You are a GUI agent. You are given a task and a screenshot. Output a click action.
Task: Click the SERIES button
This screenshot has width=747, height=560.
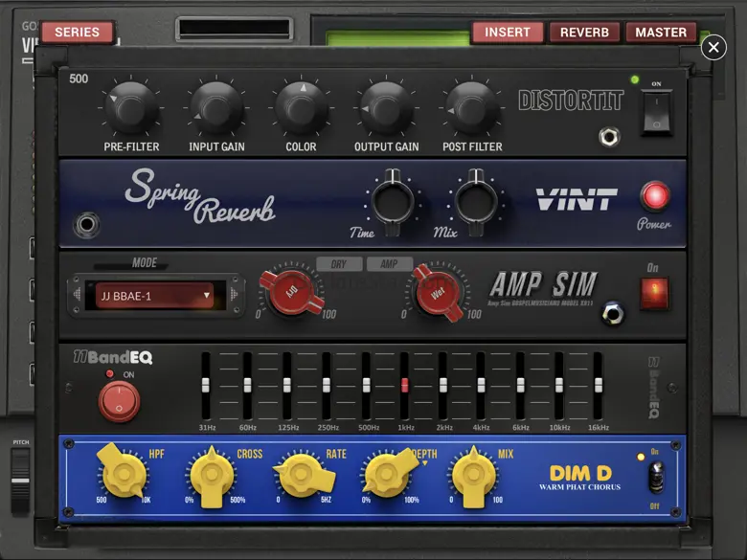[78, 32]
